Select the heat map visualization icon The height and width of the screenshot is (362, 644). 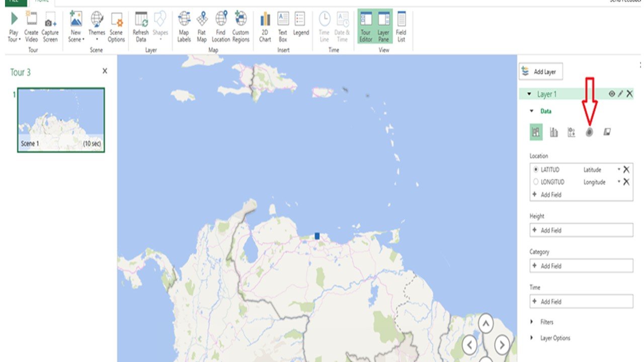tap(589, 132)
